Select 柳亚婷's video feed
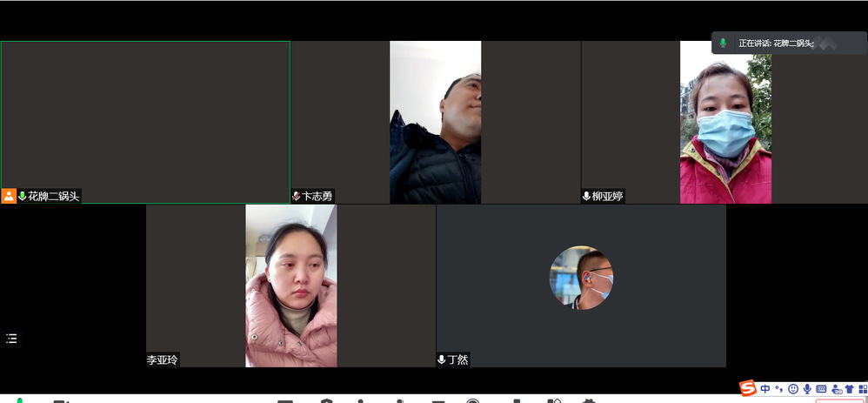This screenshot has height=403, width=868. pos(725,122)
